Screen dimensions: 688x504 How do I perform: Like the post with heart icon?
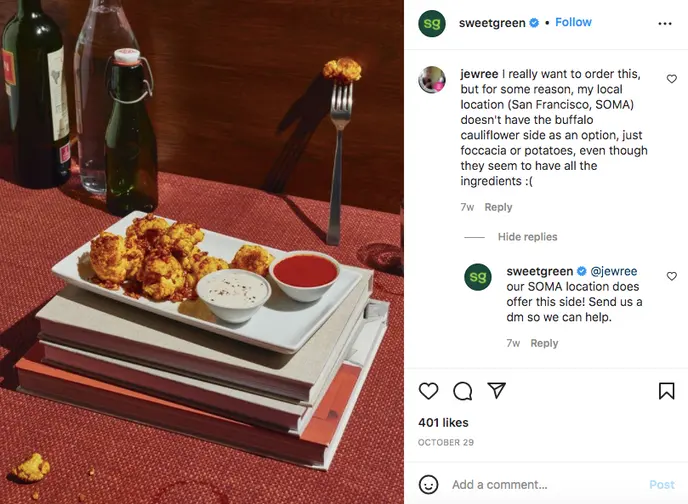point(428,391)
